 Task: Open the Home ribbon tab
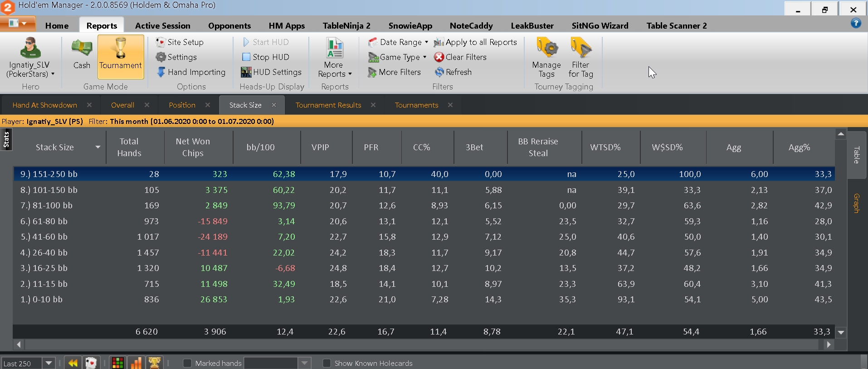57,26
